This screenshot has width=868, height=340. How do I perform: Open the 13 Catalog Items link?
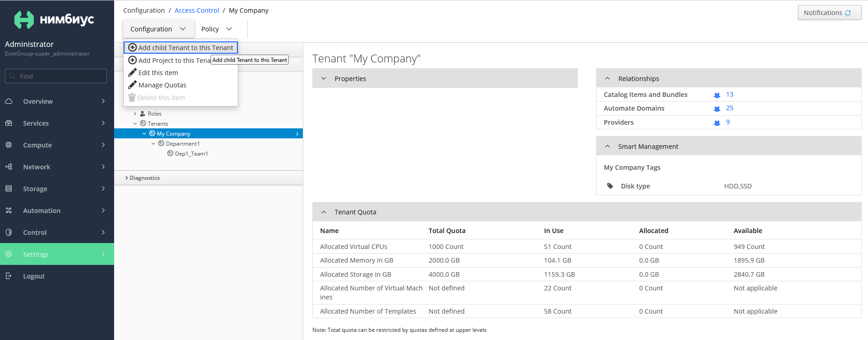point(729,94)
